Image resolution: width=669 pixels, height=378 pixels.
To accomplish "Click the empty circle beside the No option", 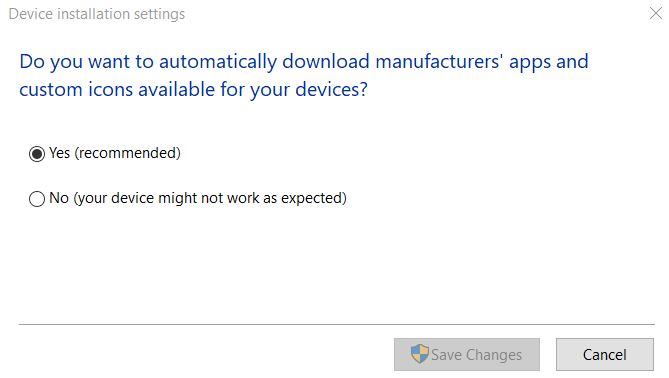I will point(37,199).
